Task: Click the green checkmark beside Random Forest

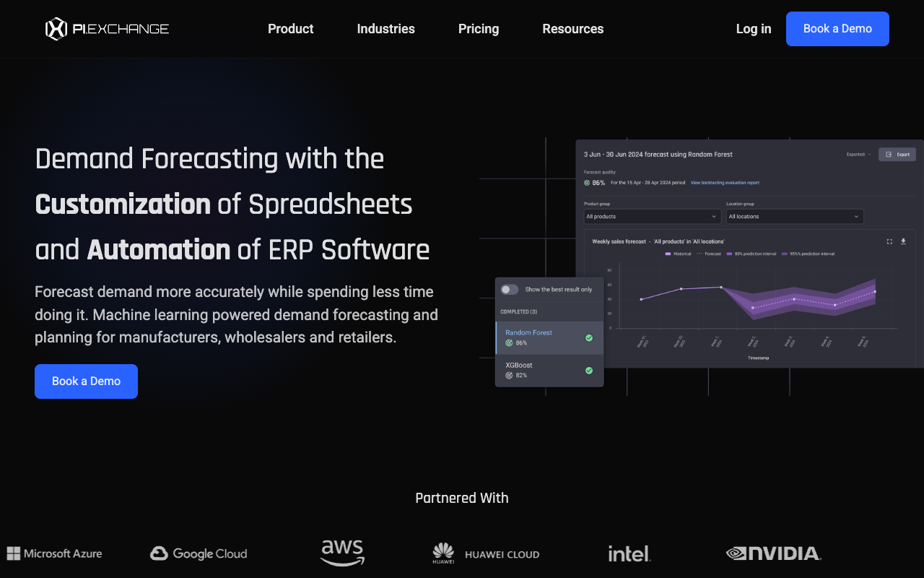Action: point(589,337)
